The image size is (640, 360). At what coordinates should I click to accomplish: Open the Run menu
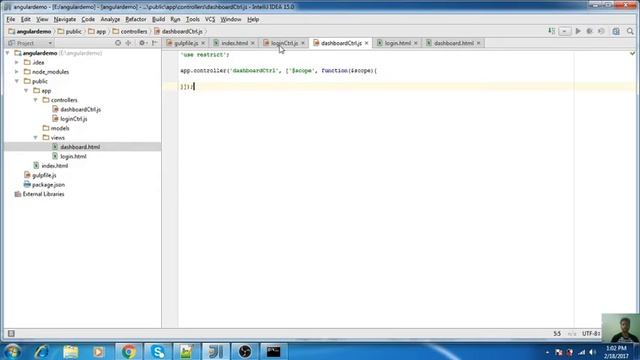[x=176, y=19]
